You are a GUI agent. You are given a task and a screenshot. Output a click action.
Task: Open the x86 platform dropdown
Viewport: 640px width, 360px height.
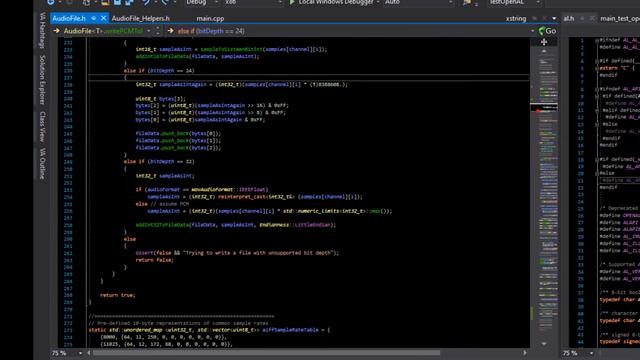click(x=253, y=2)
